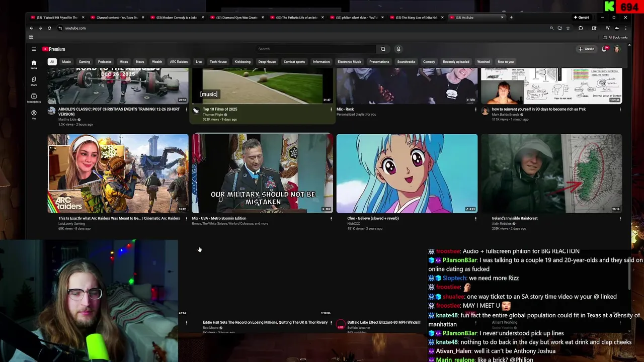This screenshot has width=644, height=362.
Task: Select the ARC Raiders filter chip
Action: pos(179,62)
